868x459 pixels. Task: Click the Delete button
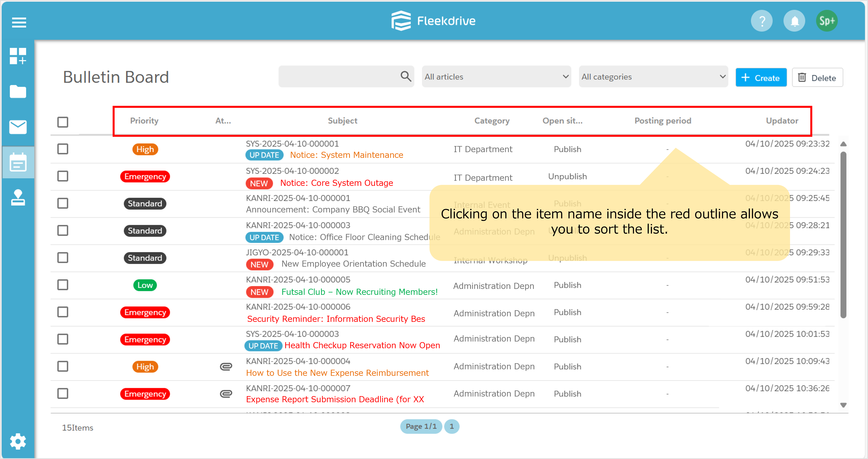click(x=817, y=78)
